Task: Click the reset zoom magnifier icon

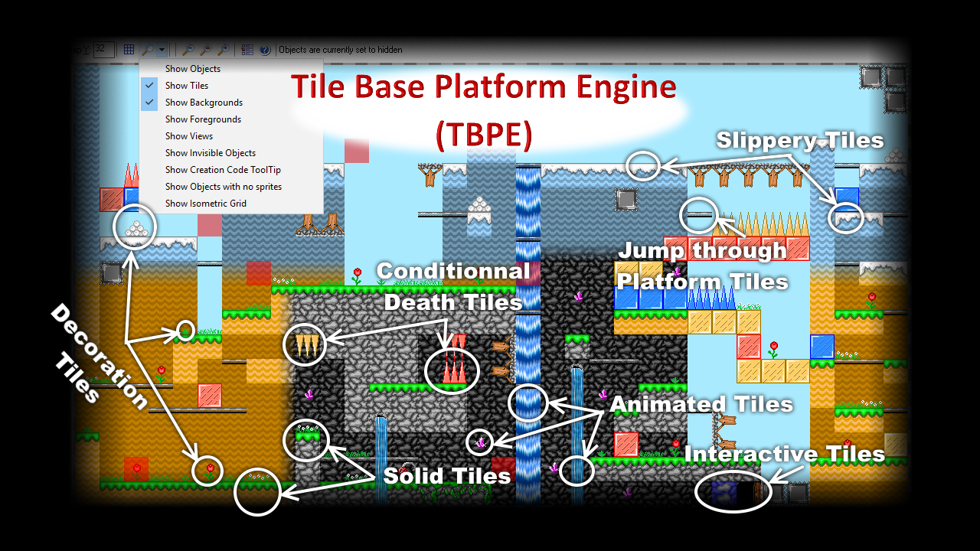Action: point(205,50)
